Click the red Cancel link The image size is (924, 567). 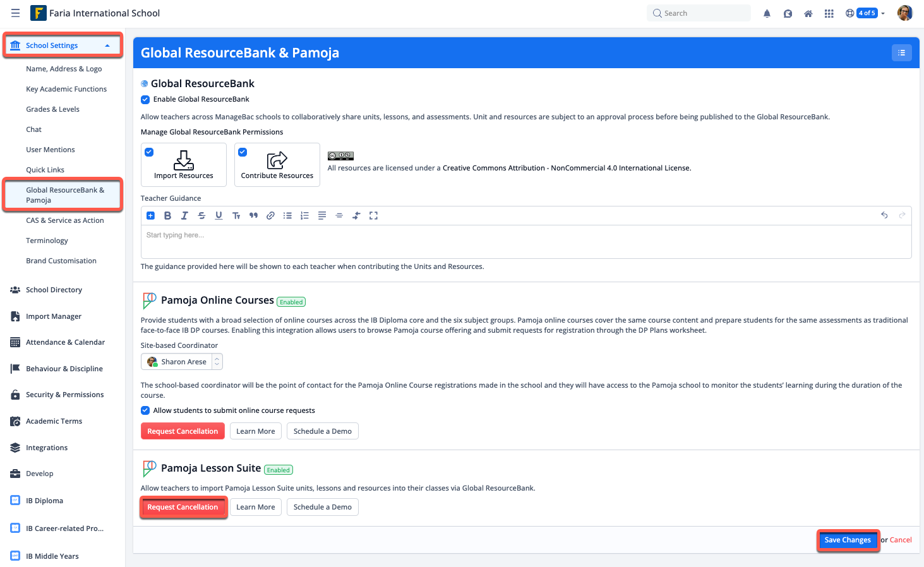[901, 540]
